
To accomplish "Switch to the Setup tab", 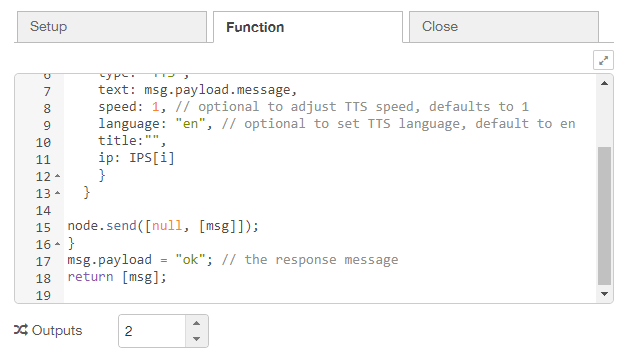I will (112, 27).
